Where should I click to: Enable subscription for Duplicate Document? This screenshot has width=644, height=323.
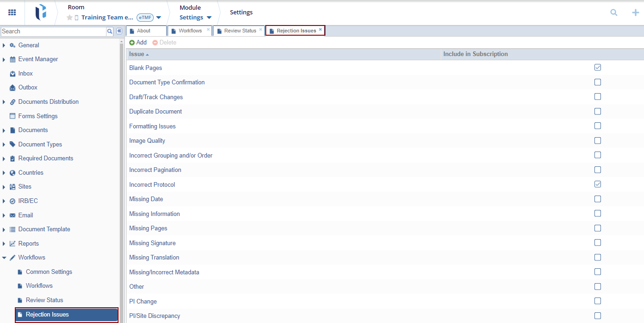pyautogui.click(x=597, y=111)
